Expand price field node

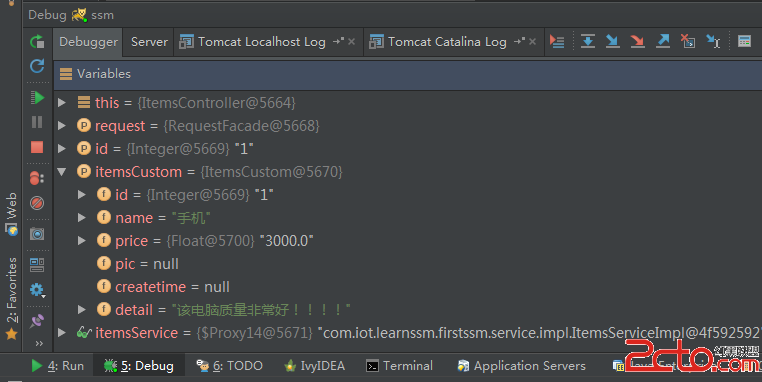82,241
